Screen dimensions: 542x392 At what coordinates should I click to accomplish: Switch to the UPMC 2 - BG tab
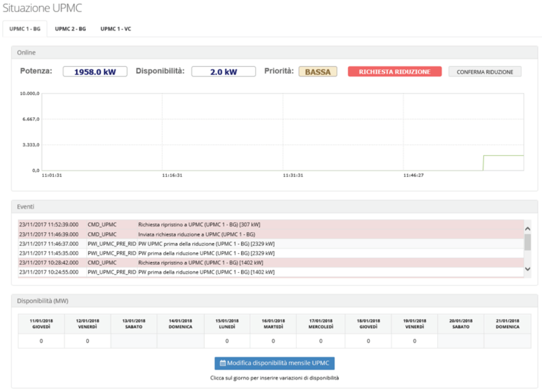70,29
